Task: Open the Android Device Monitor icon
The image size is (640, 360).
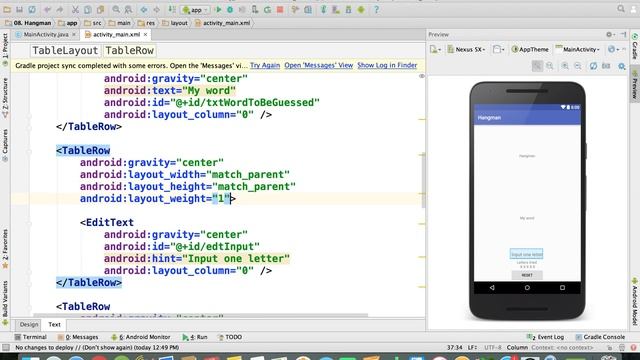Action: pos(361,9)
